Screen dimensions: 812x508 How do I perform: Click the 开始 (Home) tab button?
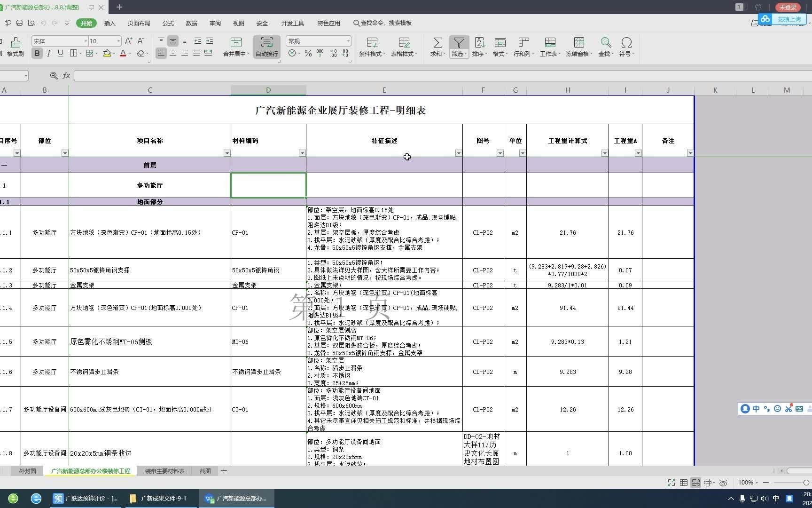86,23
